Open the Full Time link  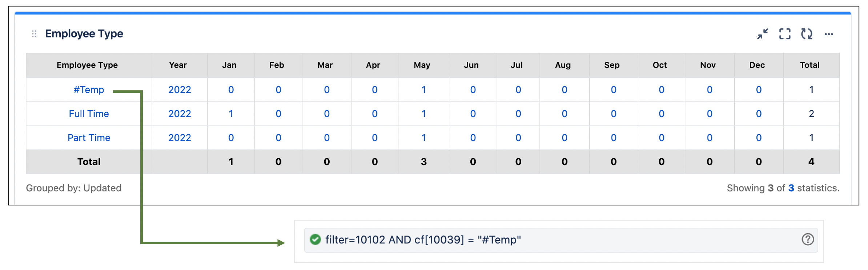pos(89,114)
